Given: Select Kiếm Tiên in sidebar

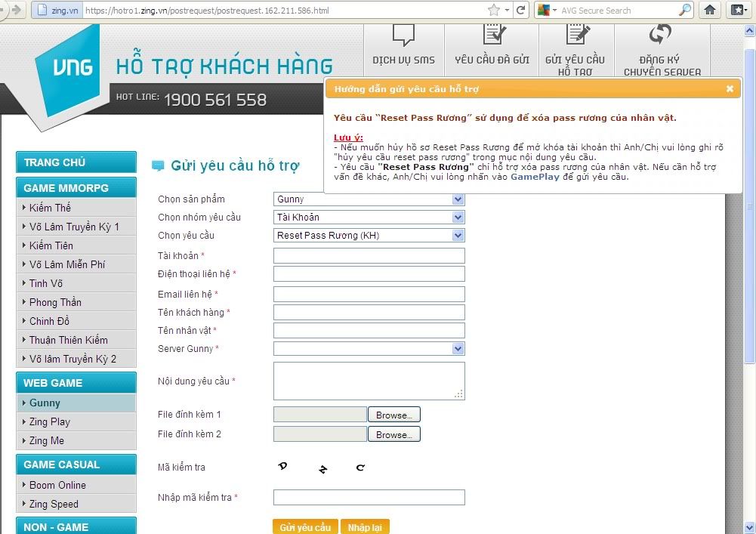Looking at the screenshot, I should (x=76, y=245).
